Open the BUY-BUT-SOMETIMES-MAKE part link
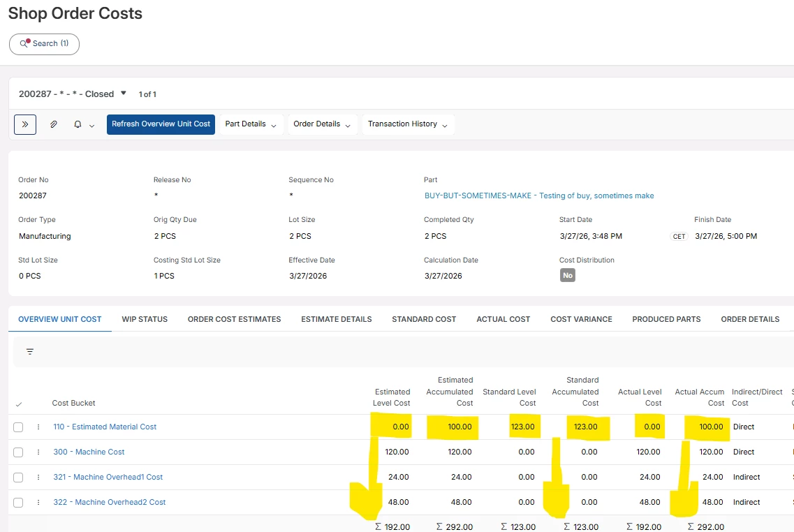The height and width of the screenshot is (532, 794). point(538,195)
